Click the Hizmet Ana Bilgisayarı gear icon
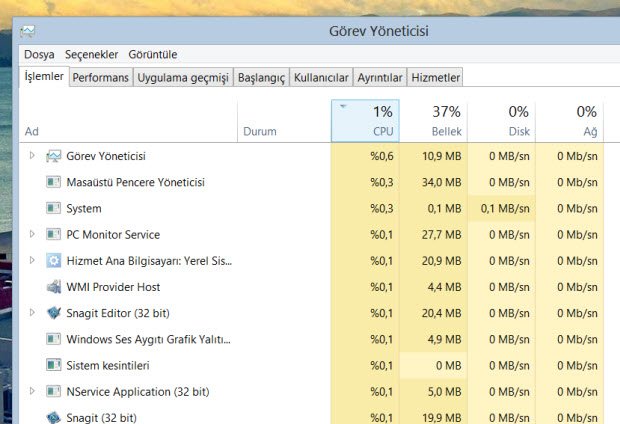 [x=54, y=260]
